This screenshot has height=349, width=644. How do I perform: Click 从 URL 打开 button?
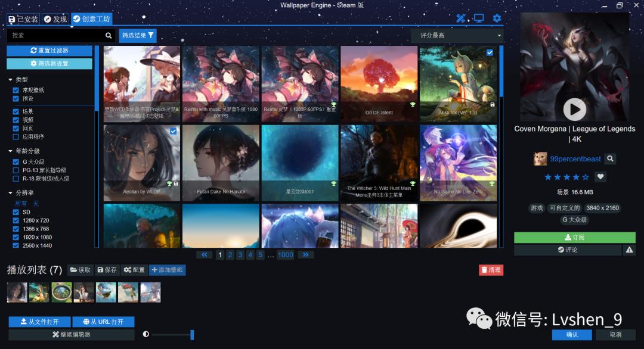point(104,322)
